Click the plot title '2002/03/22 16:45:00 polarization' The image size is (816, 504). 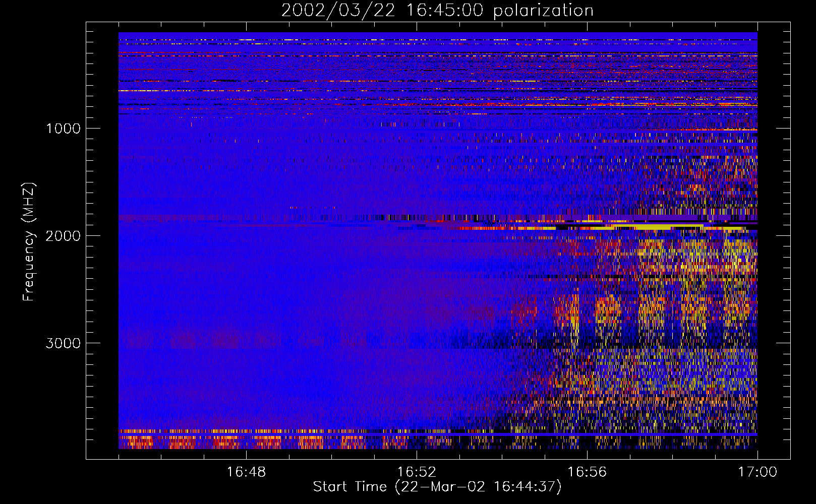point(437,11)
